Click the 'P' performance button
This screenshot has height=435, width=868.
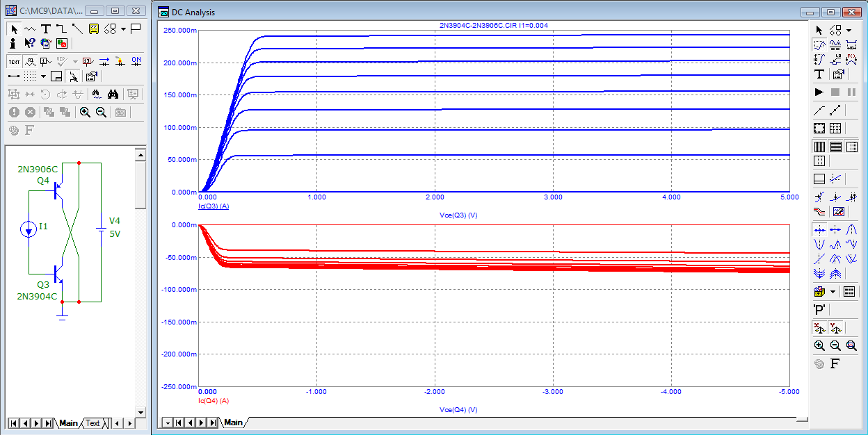819,309
